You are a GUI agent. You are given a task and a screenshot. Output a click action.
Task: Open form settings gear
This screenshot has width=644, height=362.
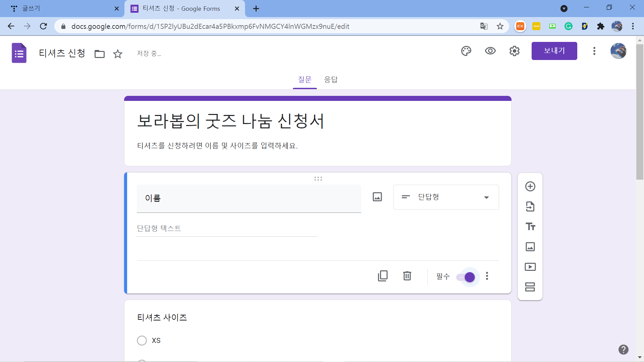[514, 51]
